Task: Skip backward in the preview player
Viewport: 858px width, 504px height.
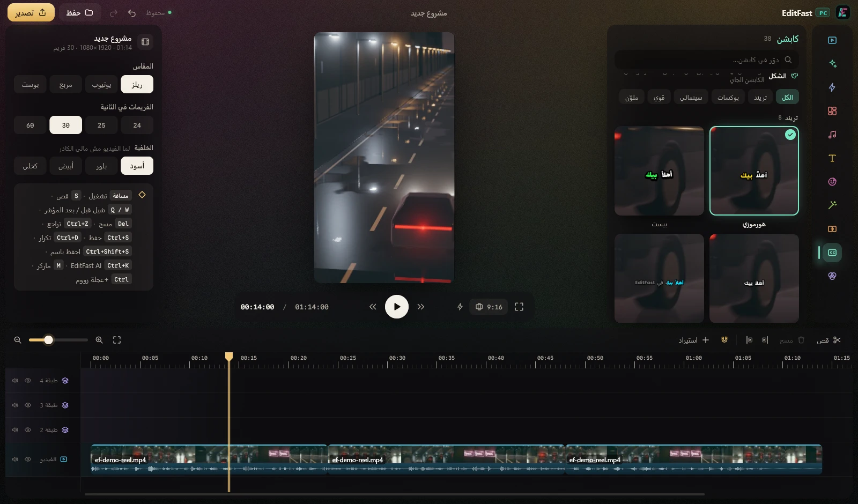Action: (373, 307)
